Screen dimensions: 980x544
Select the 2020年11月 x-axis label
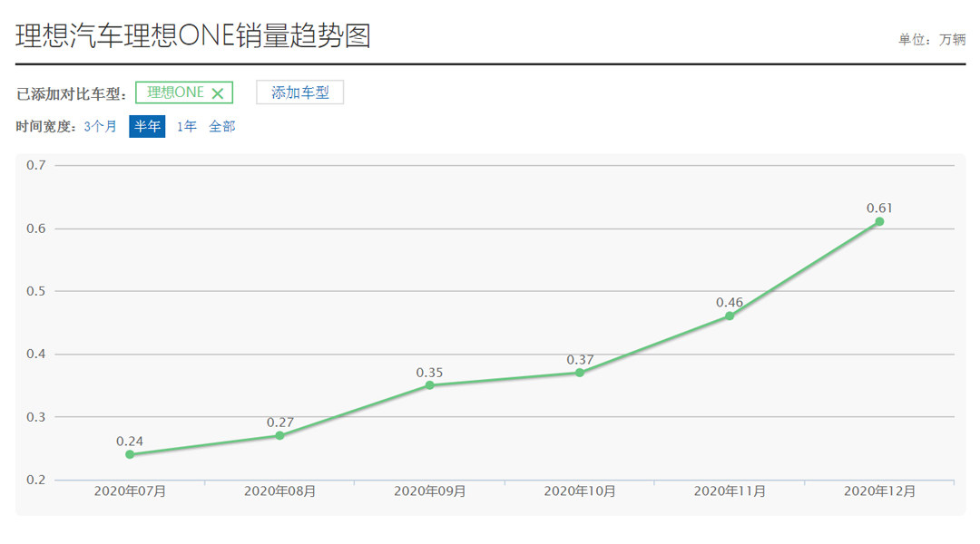(730, 491)
